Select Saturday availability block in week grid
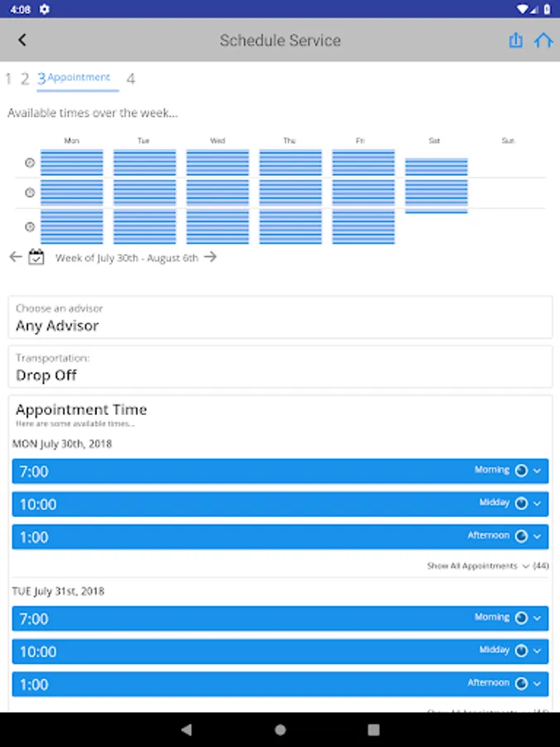 tap(436, 184)
